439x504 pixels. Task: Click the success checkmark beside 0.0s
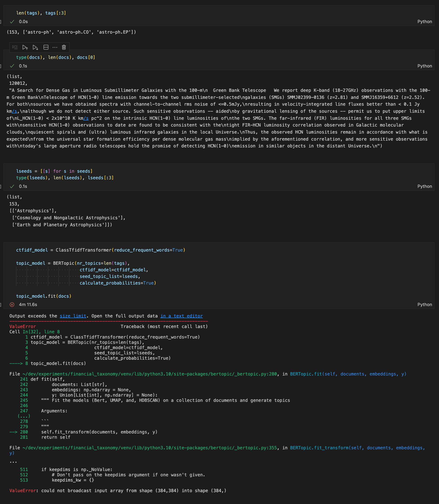coord(12,22)
